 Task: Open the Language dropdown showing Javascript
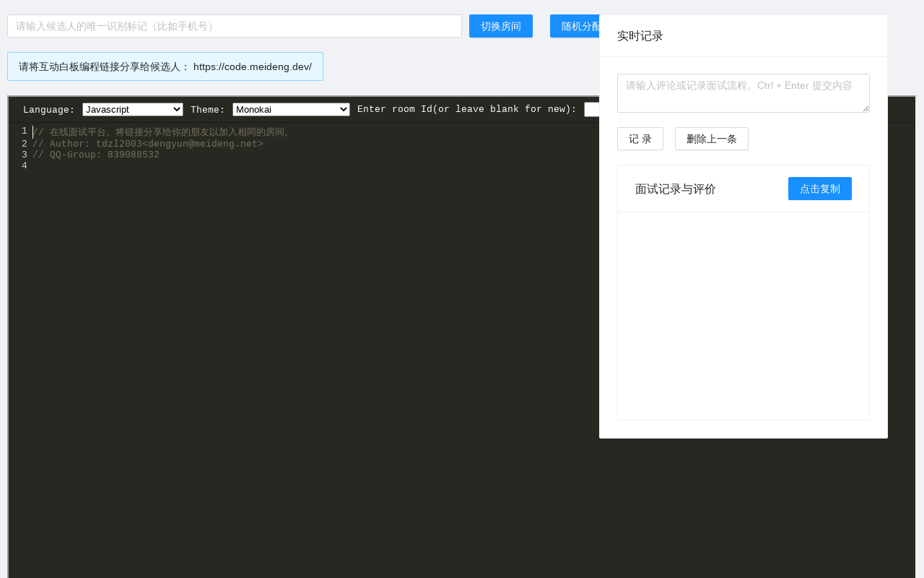click(x=133, y=109)
